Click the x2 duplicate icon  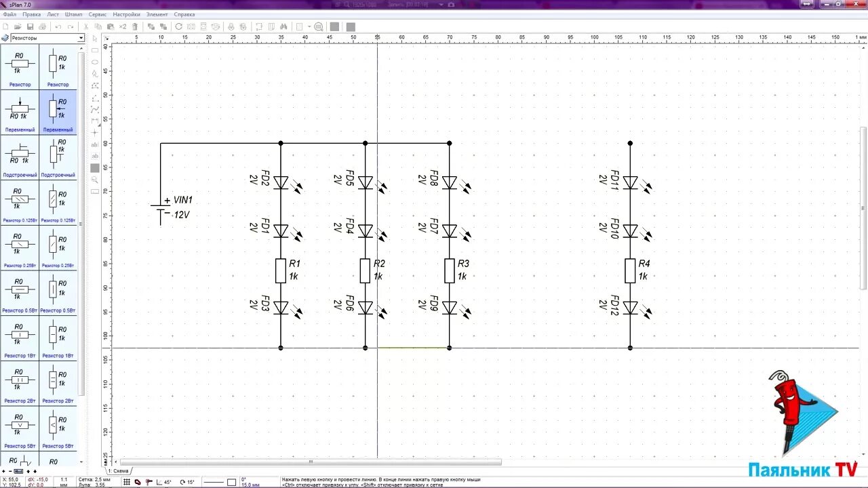123,26
